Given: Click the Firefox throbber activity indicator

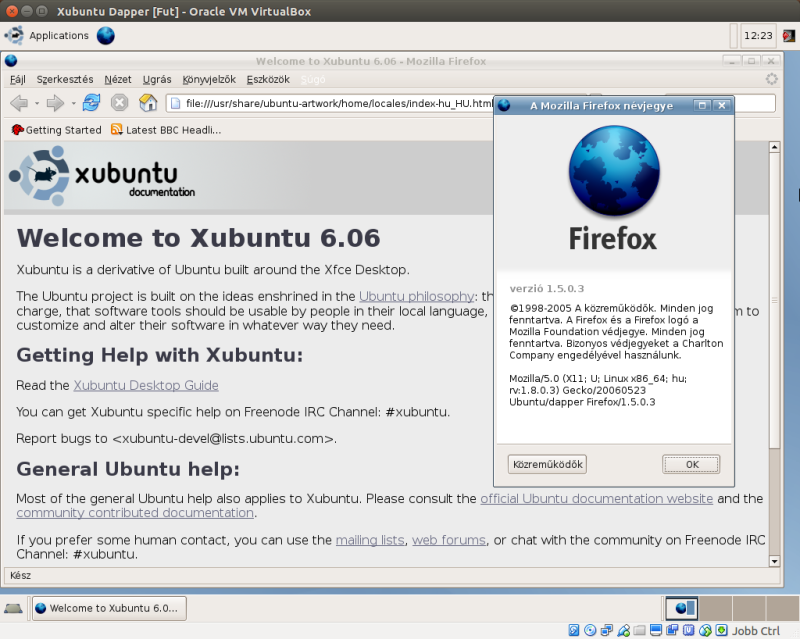Looking at the screenshot, I should point(771,79).
